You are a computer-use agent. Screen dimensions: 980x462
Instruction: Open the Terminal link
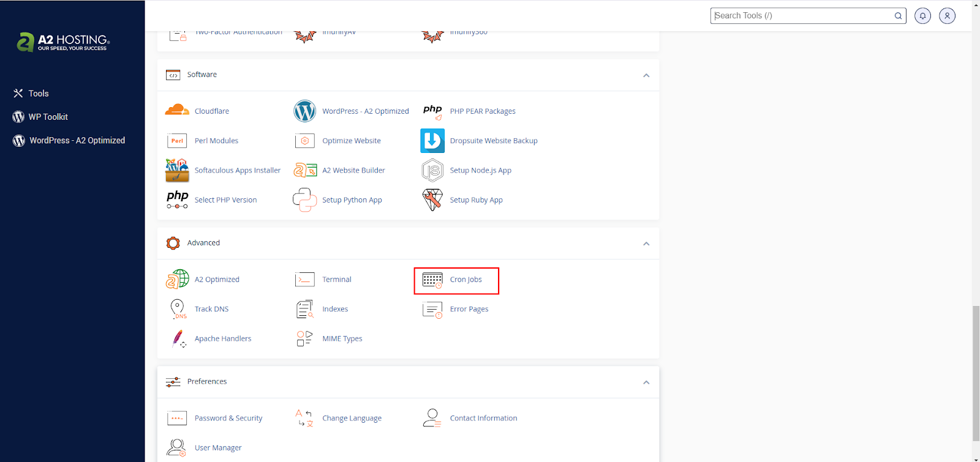[337, 280]
